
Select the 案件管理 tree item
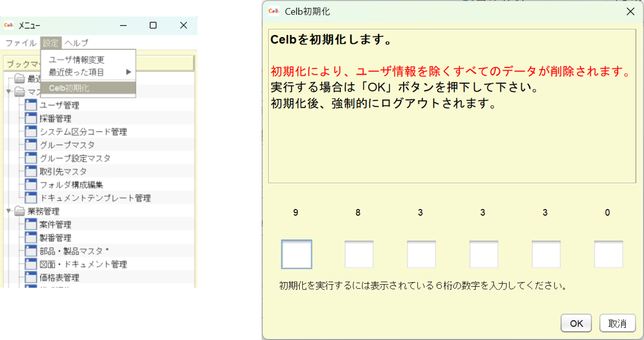pos(55,225)
